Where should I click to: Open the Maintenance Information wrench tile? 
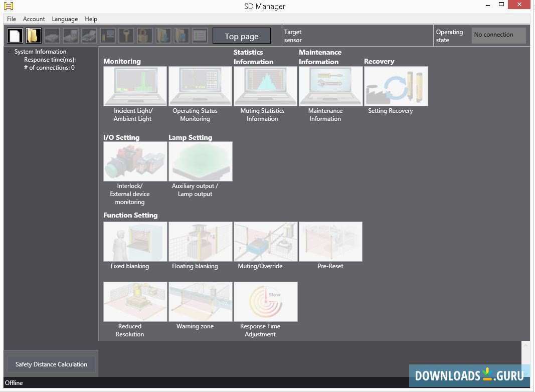pos(330,86)
